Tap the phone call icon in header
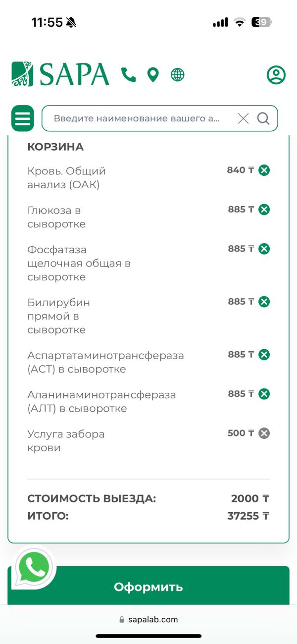 pos(128,75)
